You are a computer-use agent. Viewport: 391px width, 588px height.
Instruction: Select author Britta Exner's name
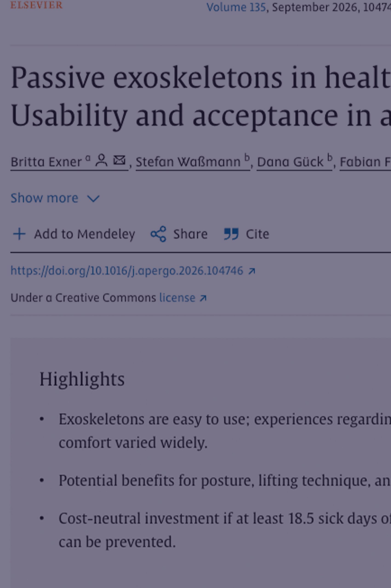(46, 162)
